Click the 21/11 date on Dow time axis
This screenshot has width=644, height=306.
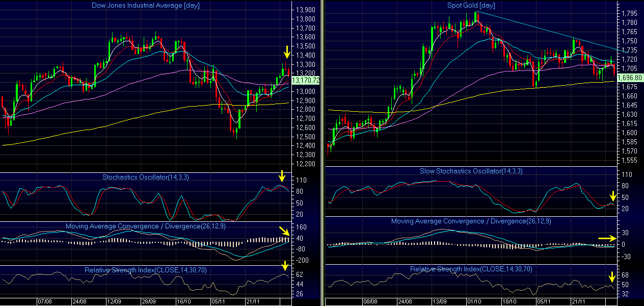pos(253,301)
